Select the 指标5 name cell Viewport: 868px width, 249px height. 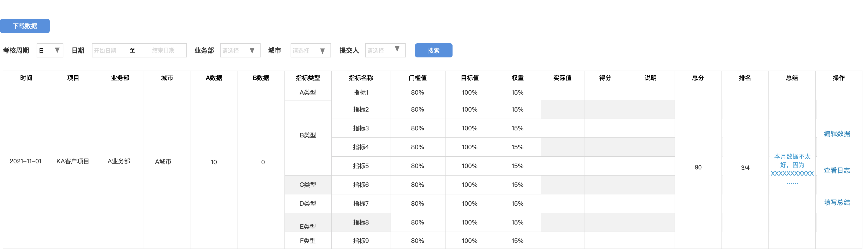(361, 166)
